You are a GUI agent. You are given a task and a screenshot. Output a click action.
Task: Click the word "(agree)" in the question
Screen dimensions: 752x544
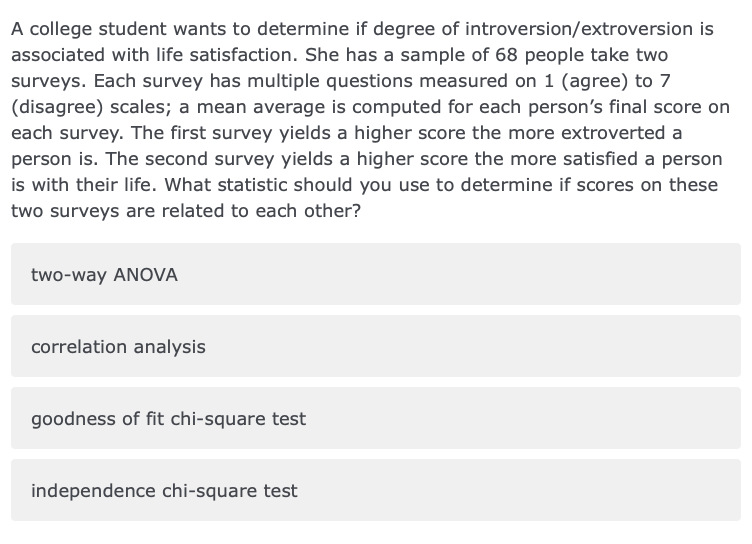click(574, 81)
